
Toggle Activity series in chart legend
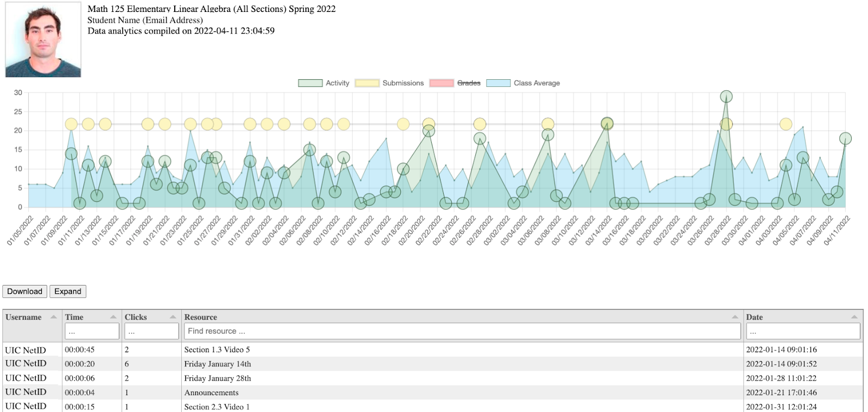(x=324, y=83)
